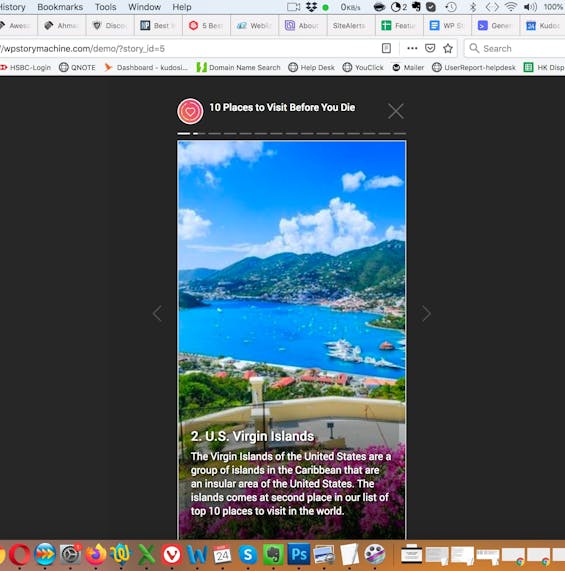This screenshot has height=571, width=565.
Task: Switch to the 'Abou' browser tab
Action: pyautogui.click(x=303, y=25)
